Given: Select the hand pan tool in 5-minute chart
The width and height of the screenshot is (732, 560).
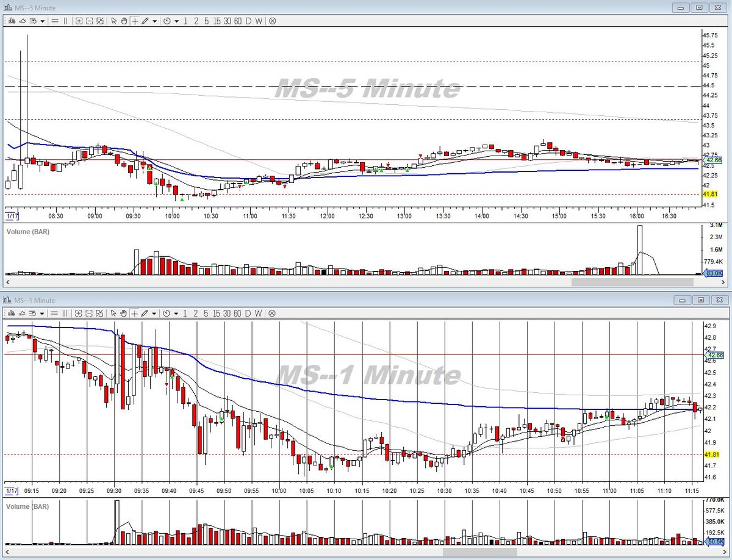Looking at the screenshot, I should click(x=124, y=21).
